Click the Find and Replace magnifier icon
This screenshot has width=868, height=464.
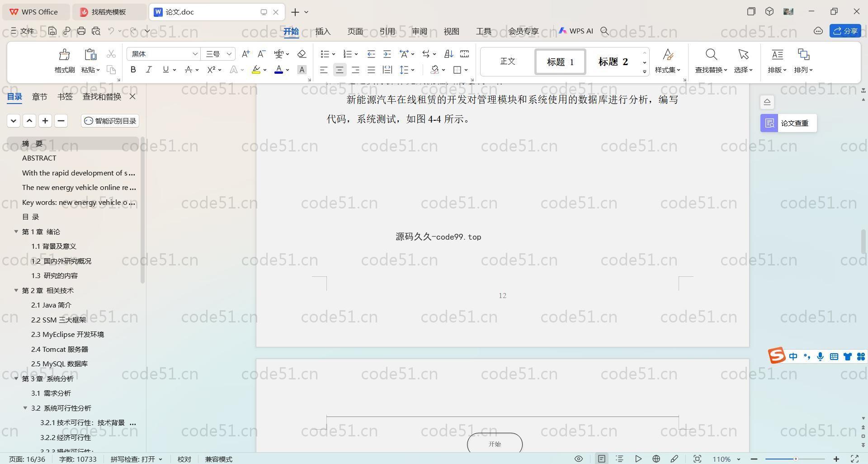(711, 55)
